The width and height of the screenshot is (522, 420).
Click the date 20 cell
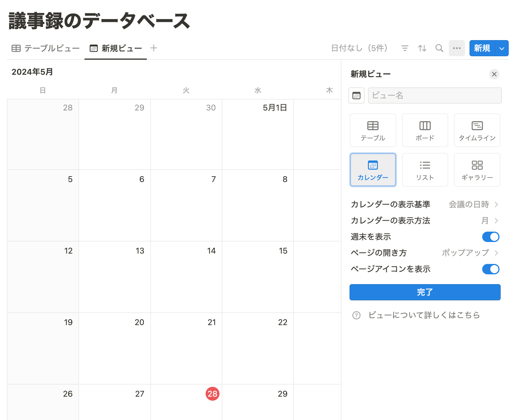(x=115, y=348)
